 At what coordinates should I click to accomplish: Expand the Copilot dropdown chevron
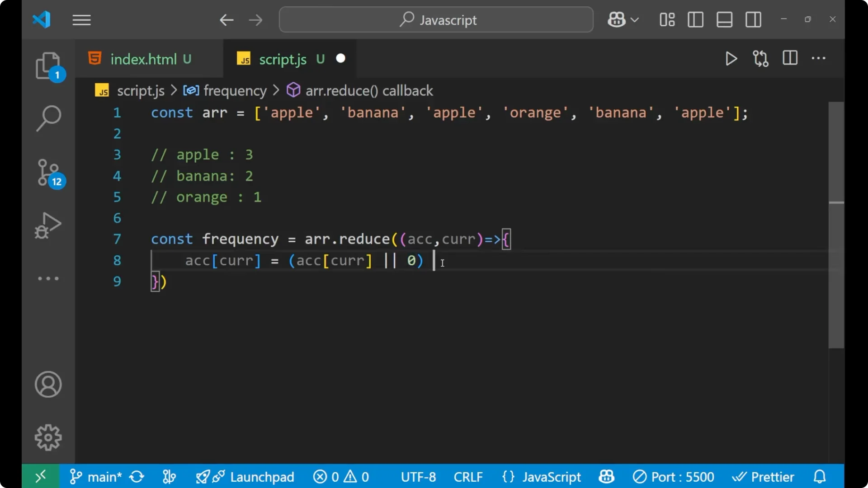636,19
